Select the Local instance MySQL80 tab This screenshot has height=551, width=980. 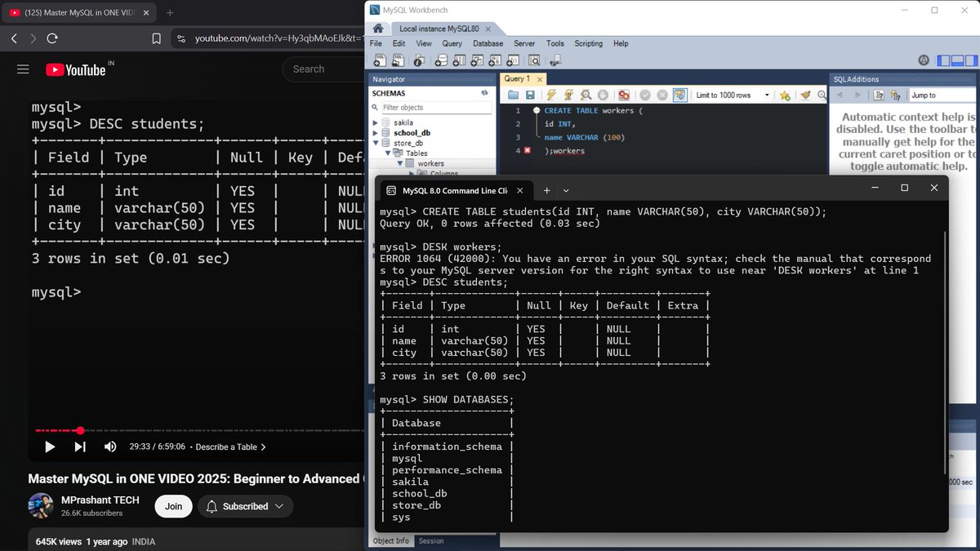440,29
